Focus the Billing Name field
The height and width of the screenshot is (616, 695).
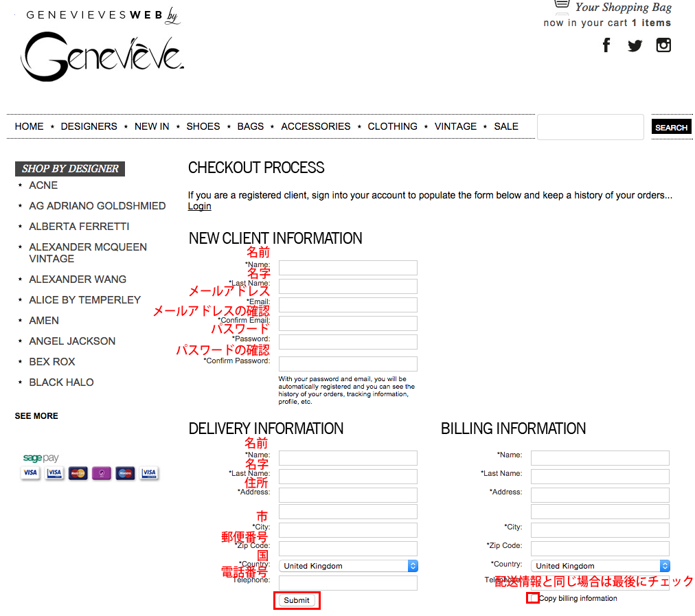[x=600, y=458]
